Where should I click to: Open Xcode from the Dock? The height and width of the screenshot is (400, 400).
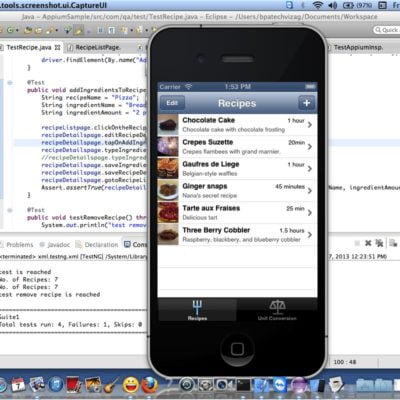pyautogui.click(x=262, y=385)
